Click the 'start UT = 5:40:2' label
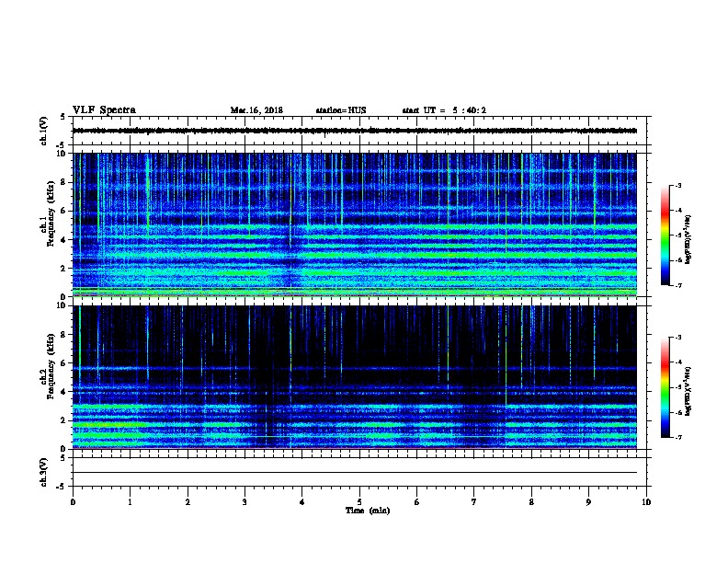728x563 pixels. coord(444,110)
